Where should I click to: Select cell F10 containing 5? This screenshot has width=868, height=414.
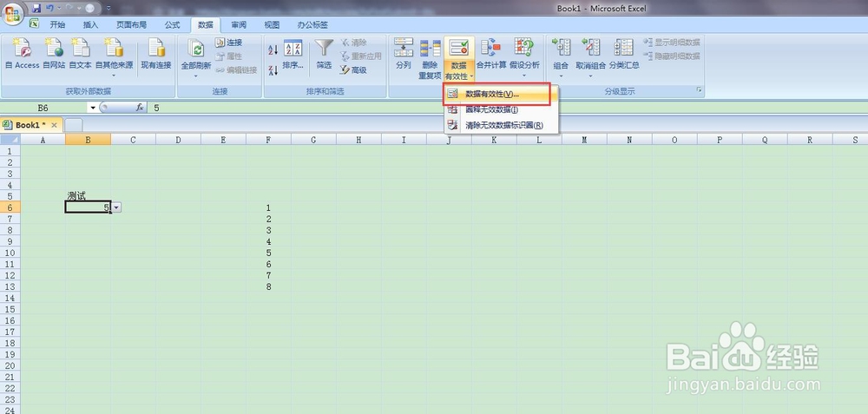[268, 253]
